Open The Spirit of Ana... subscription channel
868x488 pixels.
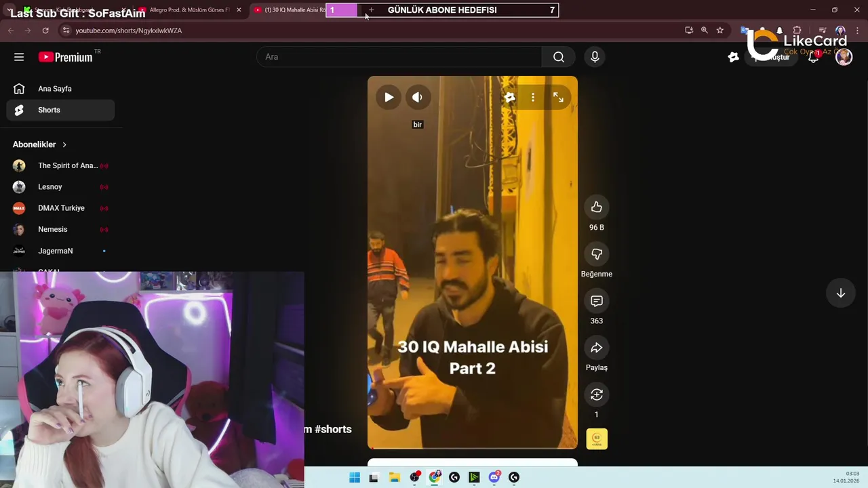pyautogui.click(x=60, y=165)
